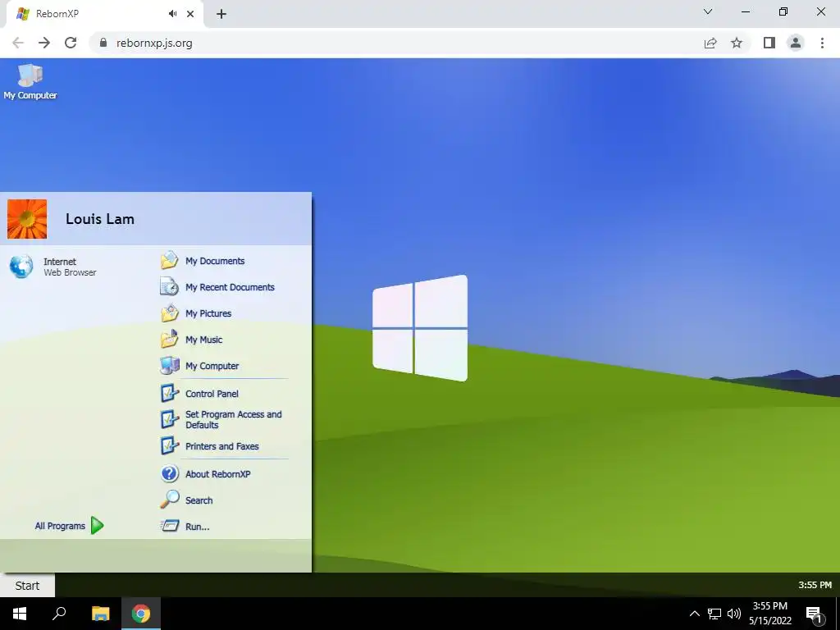Click the Louis Lam user name
Viewport: 840px width, 630px height.
pos(99,219)
